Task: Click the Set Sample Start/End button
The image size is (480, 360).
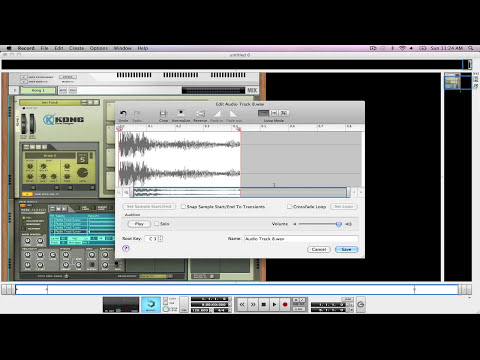Action: [x=149, y=207]
